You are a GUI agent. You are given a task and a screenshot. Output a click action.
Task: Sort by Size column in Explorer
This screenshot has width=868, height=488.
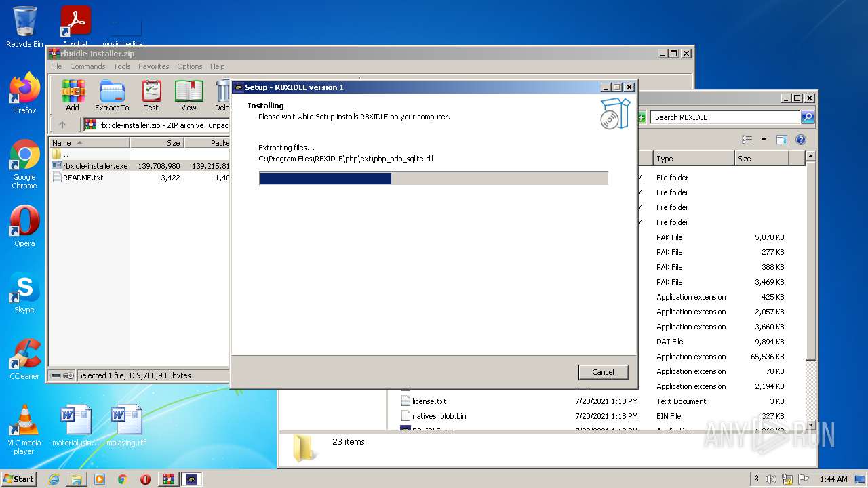(x=762, y=159)
